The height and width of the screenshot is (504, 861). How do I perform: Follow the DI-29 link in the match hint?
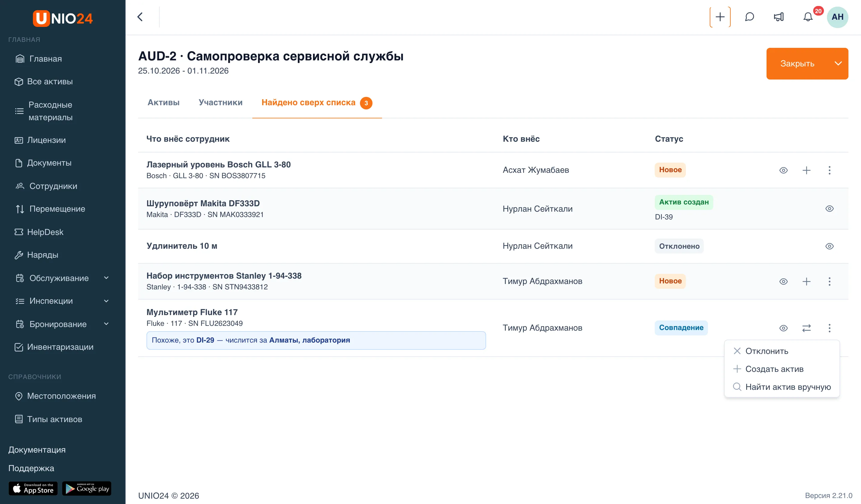coord(205,340)
